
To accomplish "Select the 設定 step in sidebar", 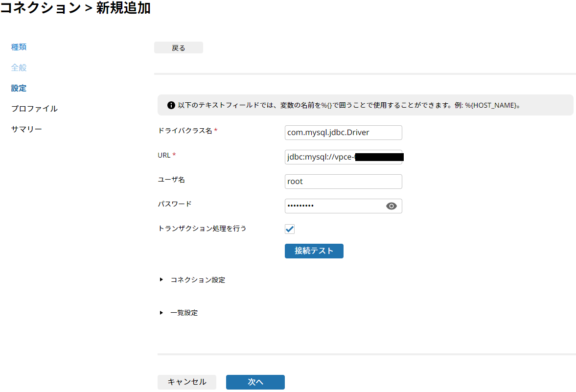I will [19, 88].
